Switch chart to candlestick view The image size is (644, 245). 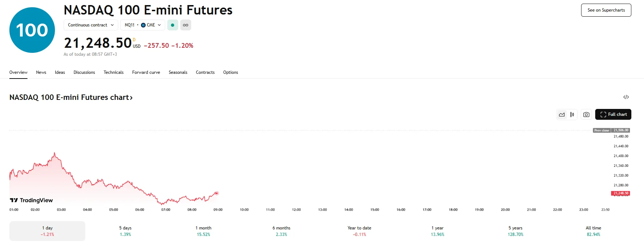(572, 114)
